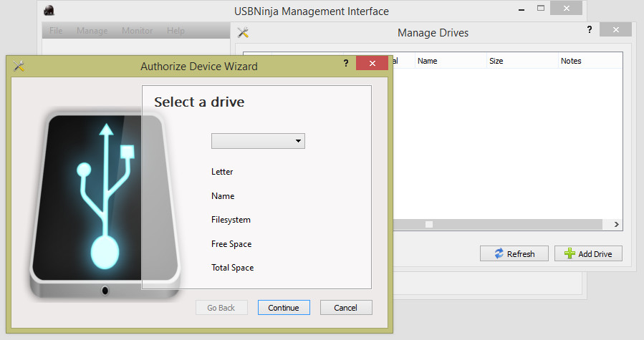Click the Authorize Device Wizard help question mark
The height and width of the screenshot is (340, 644).
point(346,63)
